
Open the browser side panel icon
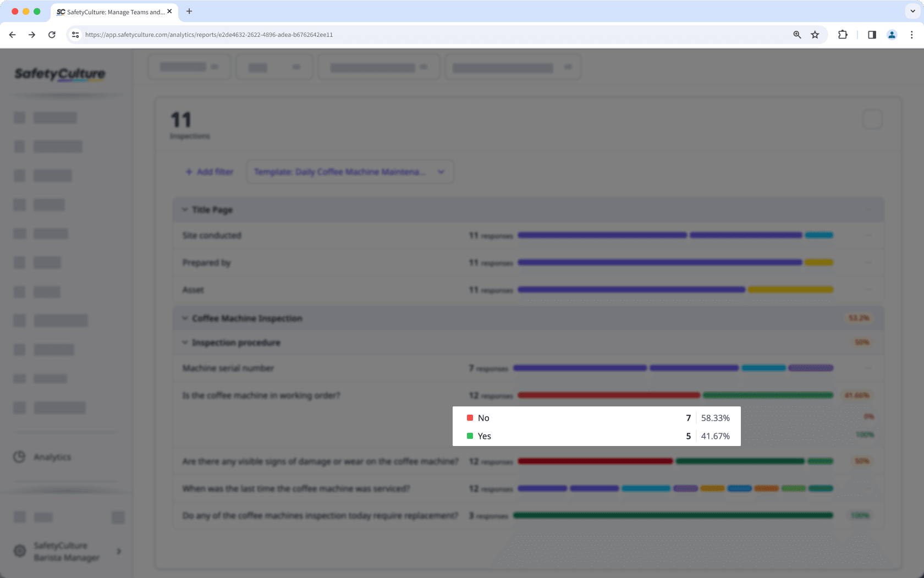872,35
